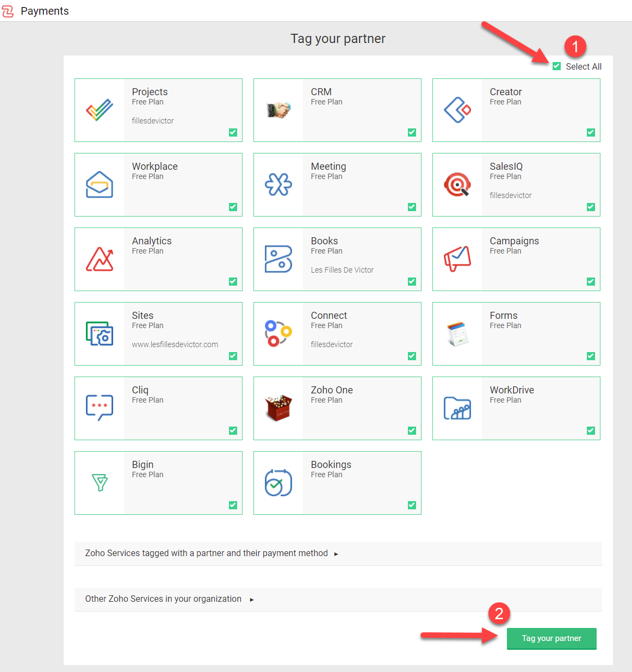
Task: Click the Analytics chart icon
Action: 100,259
